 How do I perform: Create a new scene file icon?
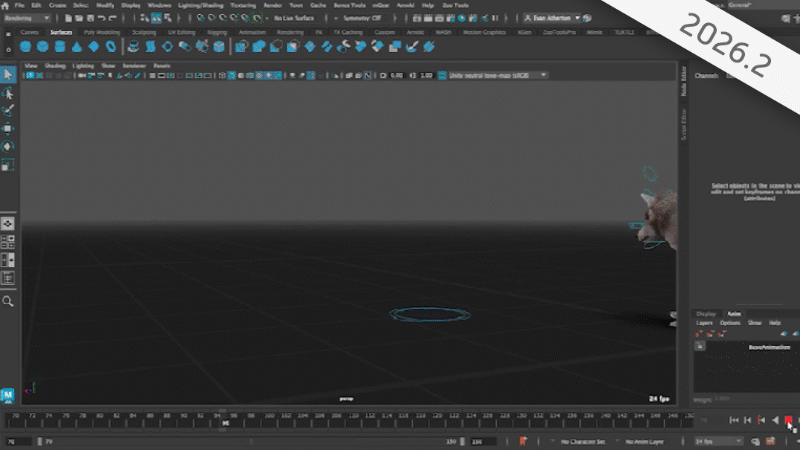tap(68, 18)
